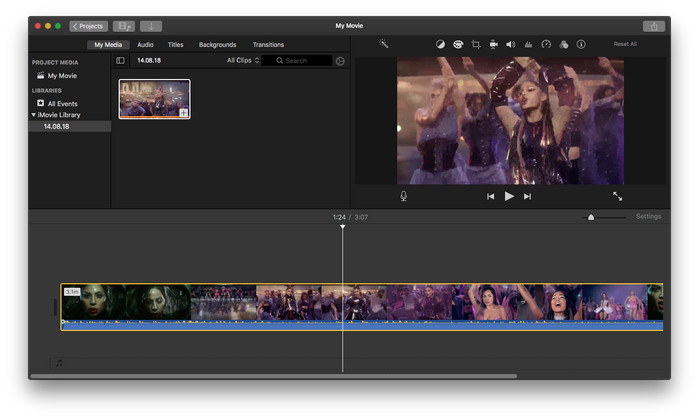Open the color balance tool
699x420 pixels.
coord(440,44)
